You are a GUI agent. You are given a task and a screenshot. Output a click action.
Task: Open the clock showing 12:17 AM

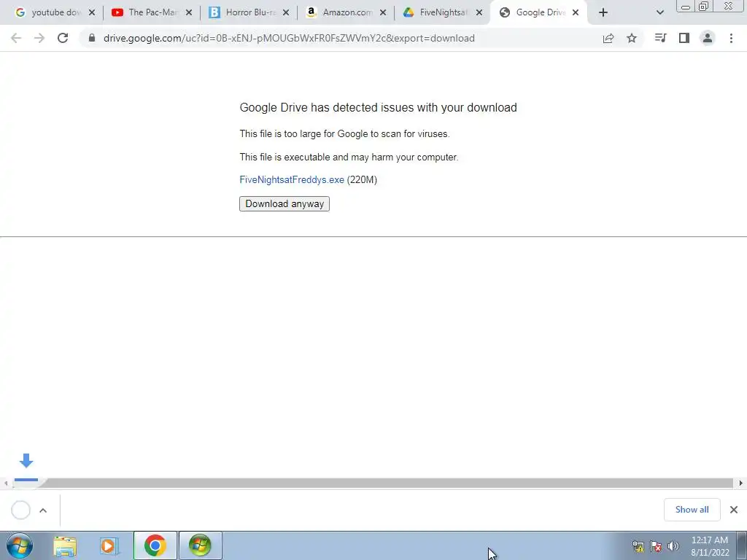point(710,546)
